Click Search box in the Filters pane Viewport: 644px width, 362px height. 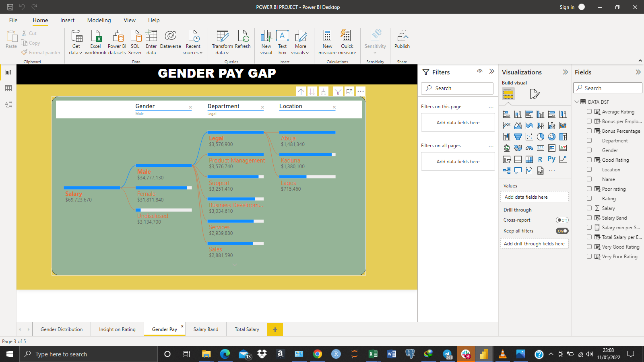457,88
